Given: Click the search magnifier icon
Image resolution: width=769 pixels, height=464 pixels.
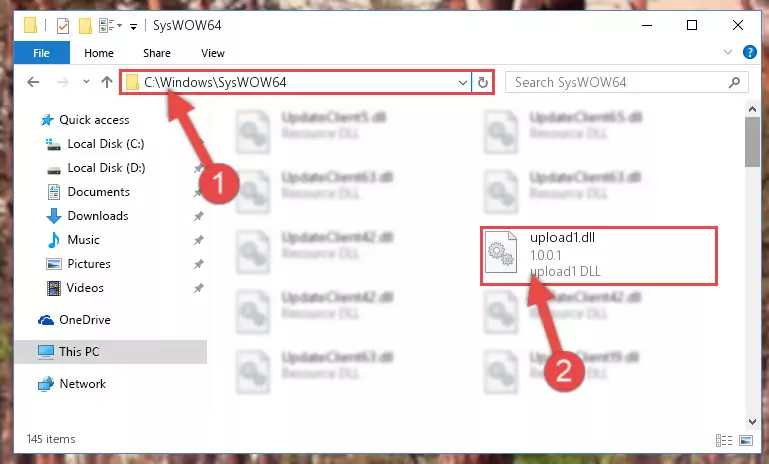Looking at the screenshot, I should [734, 82].
